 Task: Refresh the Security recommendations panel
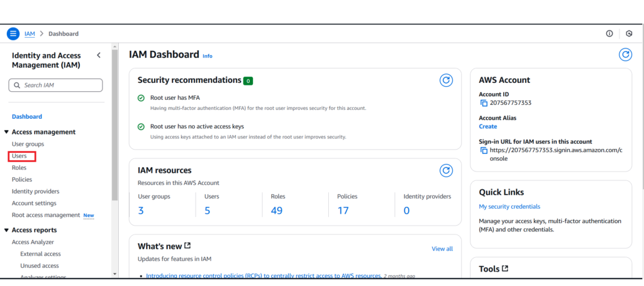click(x=445, y=80)
